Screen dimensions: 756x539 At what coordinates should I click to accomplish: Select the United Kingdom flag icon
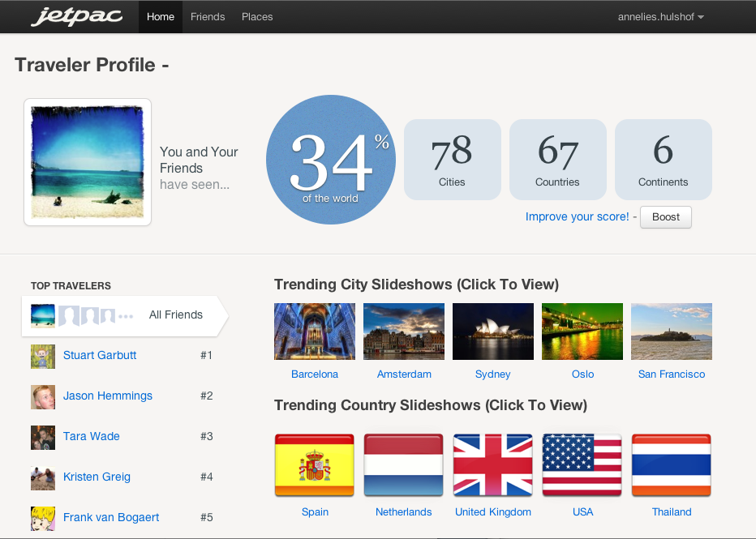coord(493,465)
